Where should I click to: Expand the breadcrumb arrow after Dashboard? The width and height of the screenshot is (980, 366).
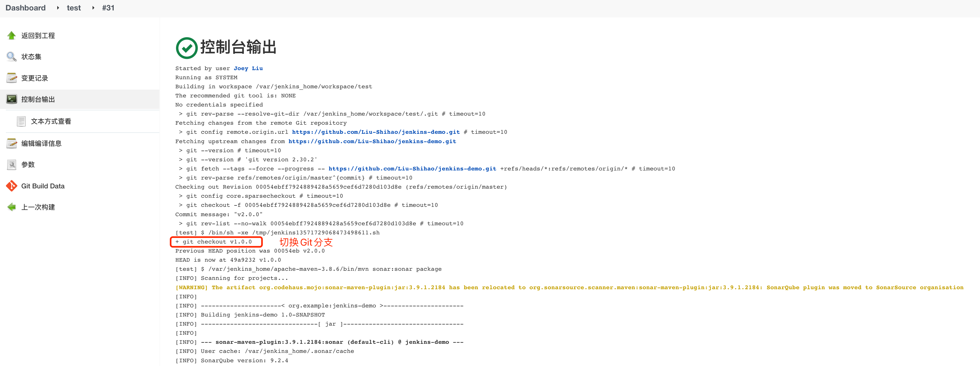pyautogui.click(x=58, y=8)
